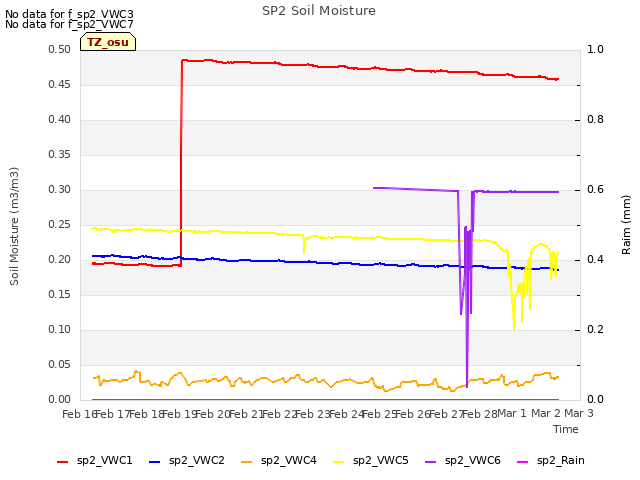The height and width of the screenshot is (480, 640).
Task: Click the 0.15 left axis tick label
Action: (60, 295)
